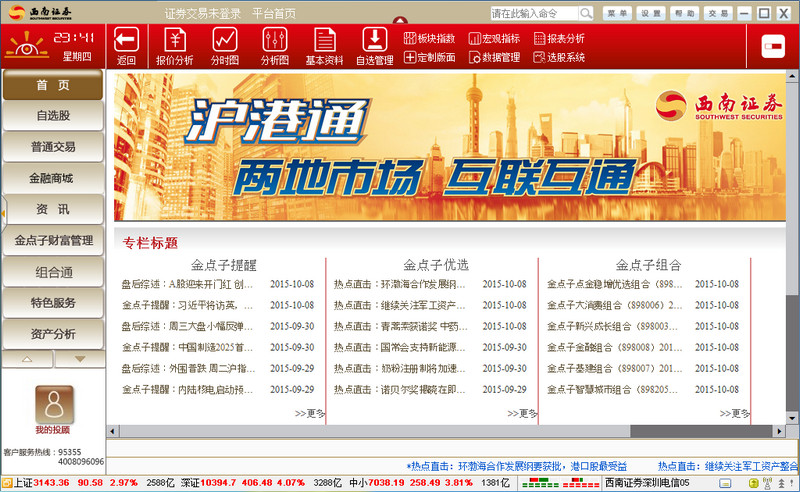
Task: Click the vertical scrollbar down arrow
Action: pos(792,419)
